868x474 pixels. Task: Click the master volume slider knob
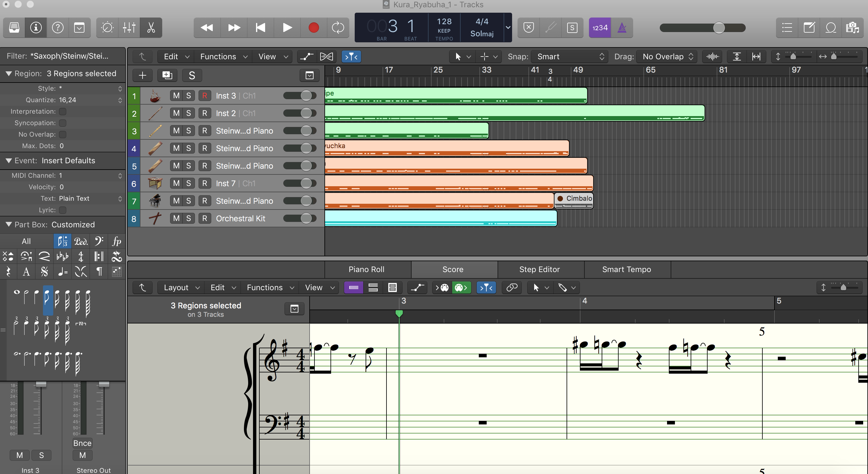pos(719,28)
